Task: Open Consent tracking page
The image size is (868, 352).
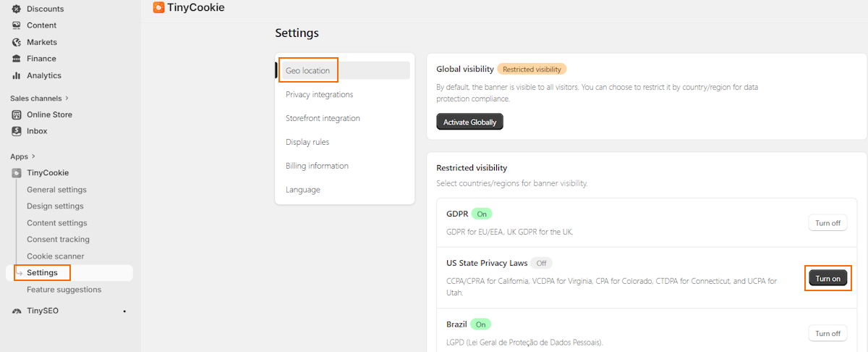Action: pos(58,240)
